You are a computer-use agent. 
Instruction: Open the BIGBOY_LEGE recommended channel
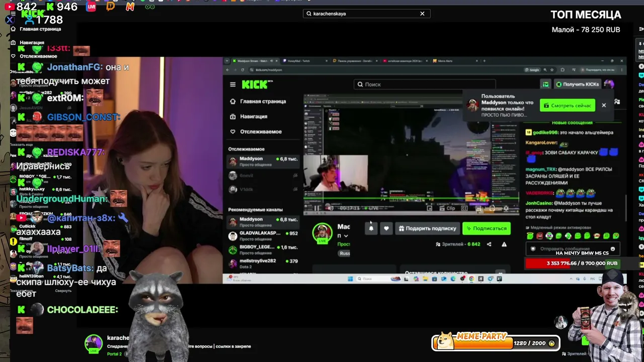coord(263,250)
